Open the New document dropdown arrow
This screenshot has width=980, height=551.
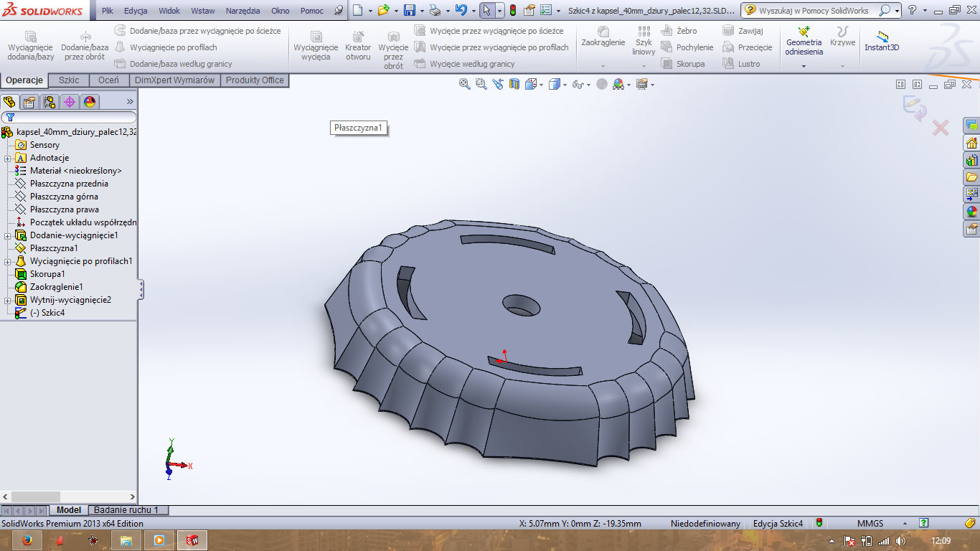pos(370,11)
